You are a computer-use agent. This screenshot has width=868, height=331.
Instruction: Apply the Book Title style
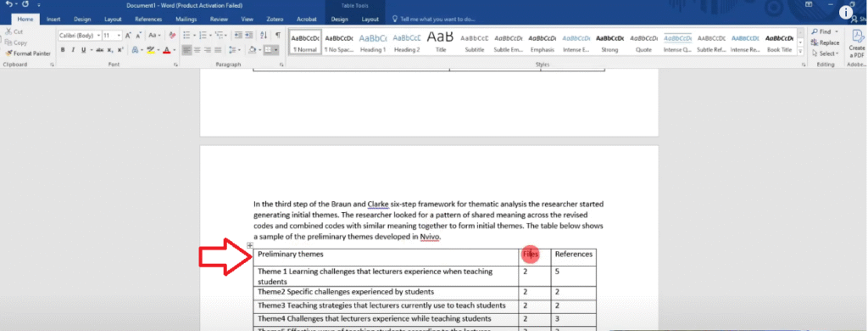[779, 42]
